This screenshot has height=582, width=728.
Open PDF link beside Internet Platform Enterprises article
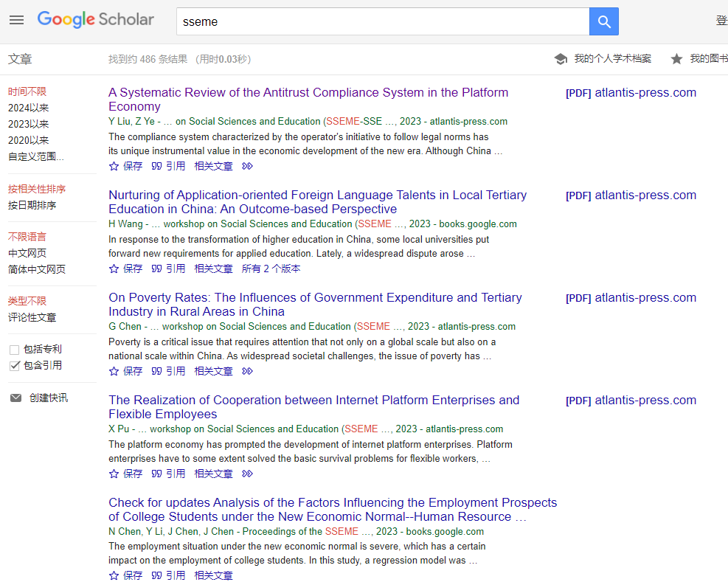point(631,401)
